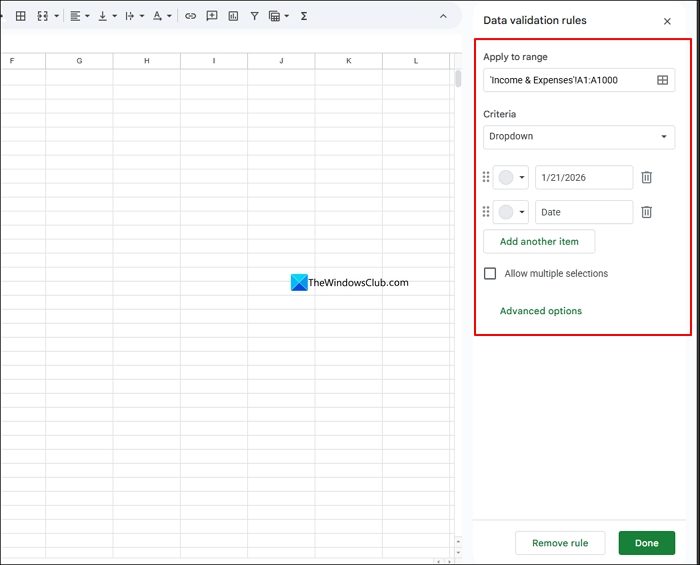Click the Vertical align icon
Screen dimensions: 700x565
pos(103,16)
